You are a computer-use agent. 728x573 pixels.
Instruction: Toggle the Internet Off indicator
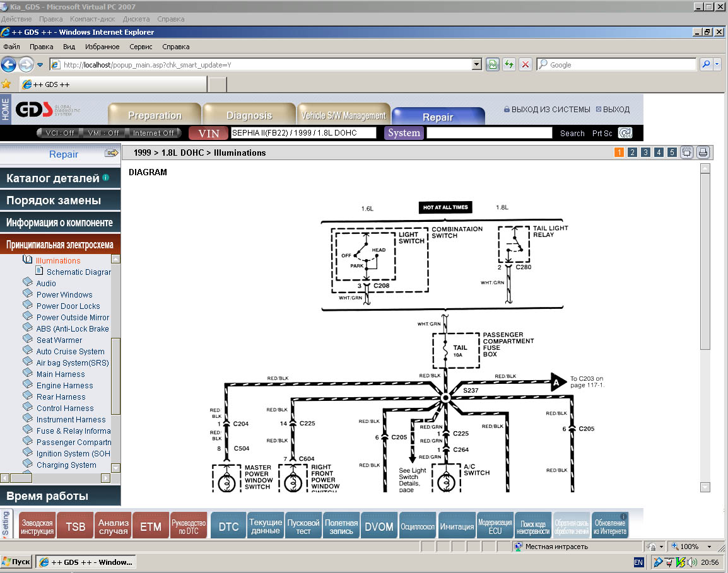tap(153, 133)
